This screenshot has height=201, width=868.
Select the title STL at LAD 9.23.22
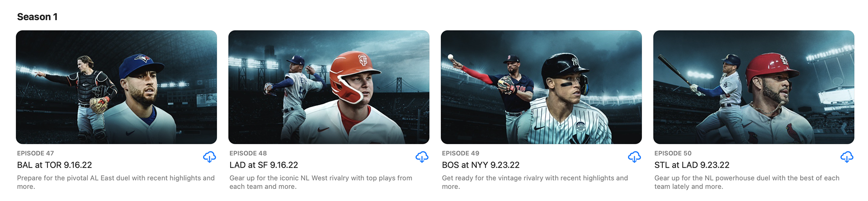pos(692,165)
